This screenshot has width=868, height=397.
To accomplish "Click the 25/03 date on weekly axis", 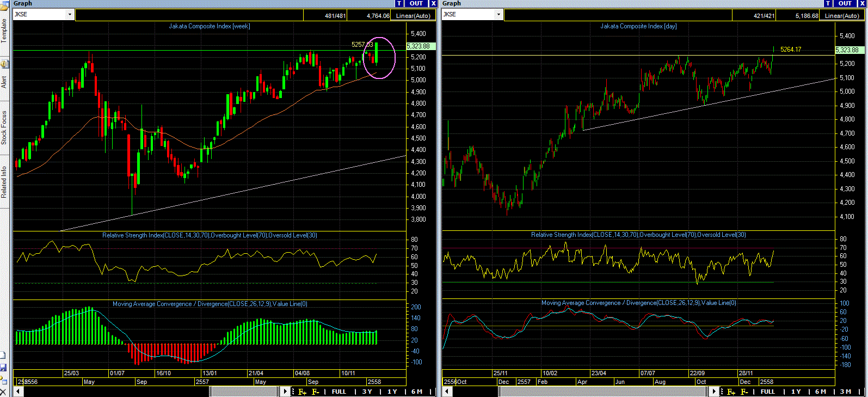I will point(71,374).
